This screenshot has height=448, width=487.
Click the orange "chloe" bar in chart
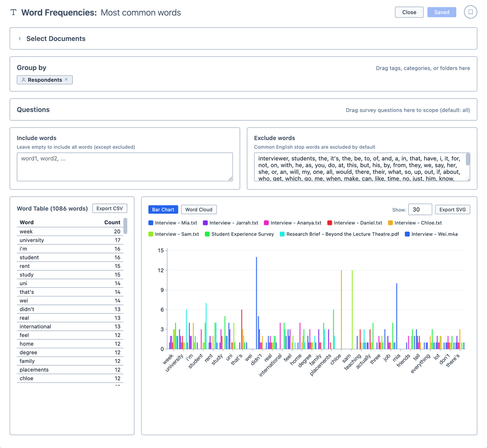tap(341, 309)
